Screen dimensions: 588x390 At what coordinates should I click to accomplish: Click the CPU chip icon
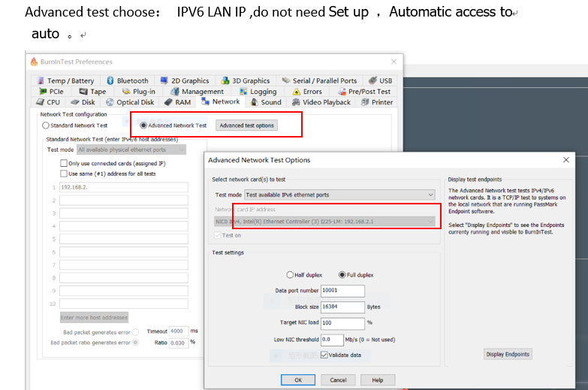(40, 101)
